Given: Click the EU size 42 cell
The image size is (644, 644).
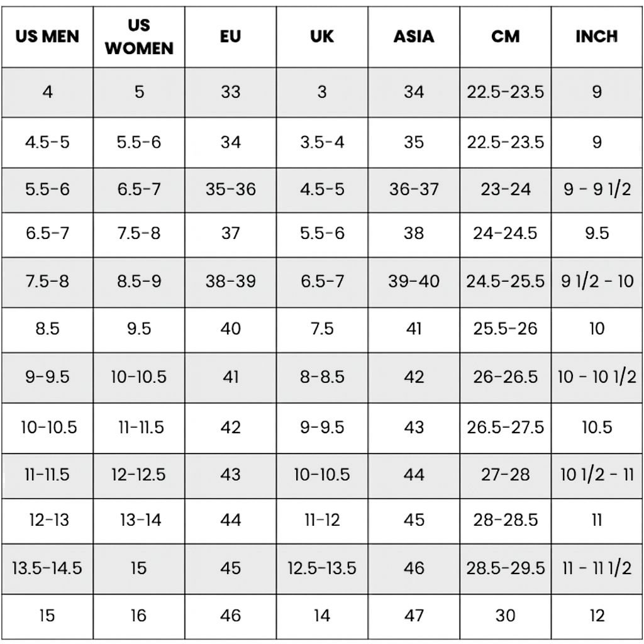Looking at the screenshot, I should (231, 427).
